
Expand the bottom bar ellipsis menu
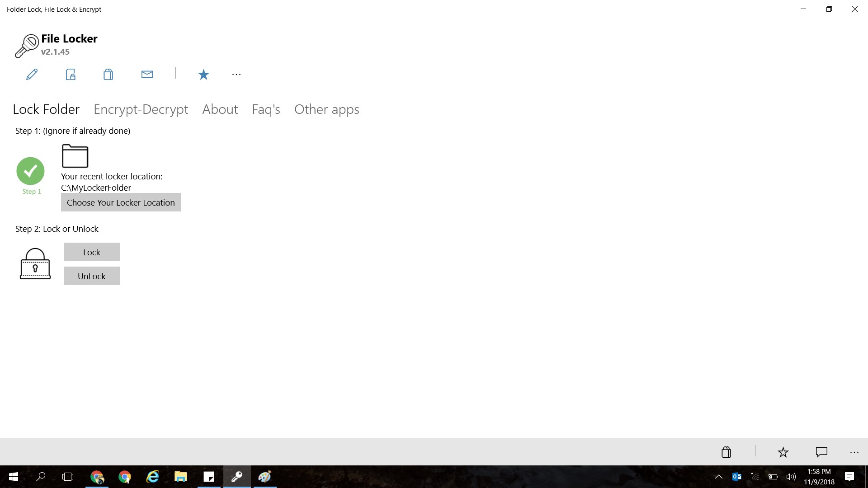click(854, 452)
